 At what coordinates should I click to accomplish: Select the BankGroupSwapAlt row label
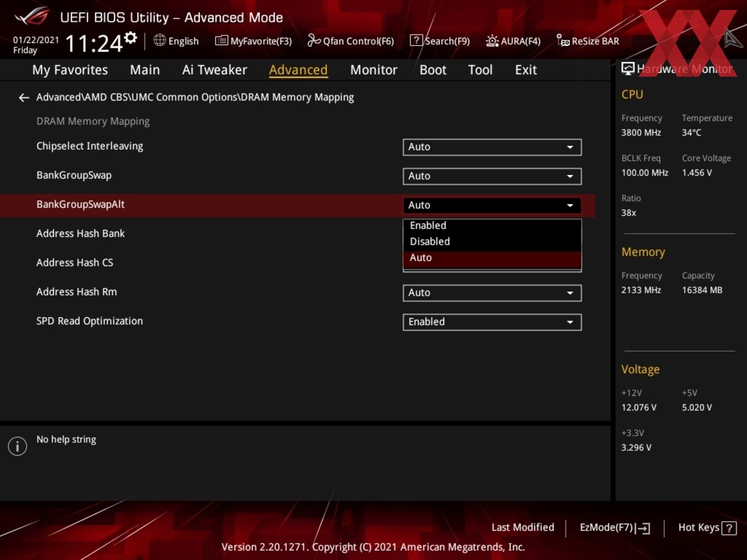pos(81,204)
